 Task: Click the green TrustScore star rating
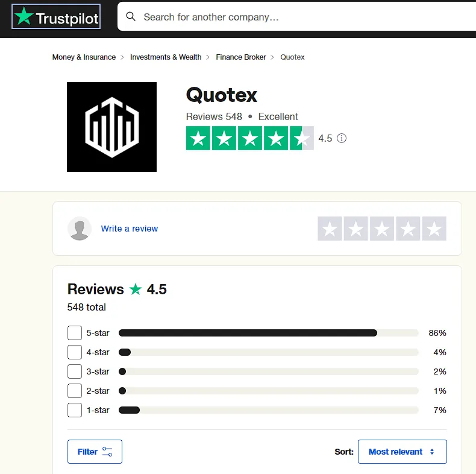coord(250,138)
